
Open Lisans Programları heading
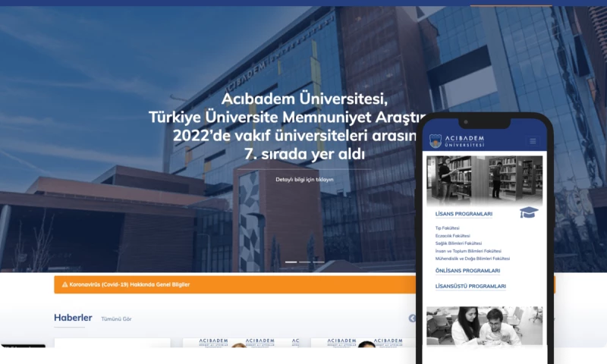(464, 214)
